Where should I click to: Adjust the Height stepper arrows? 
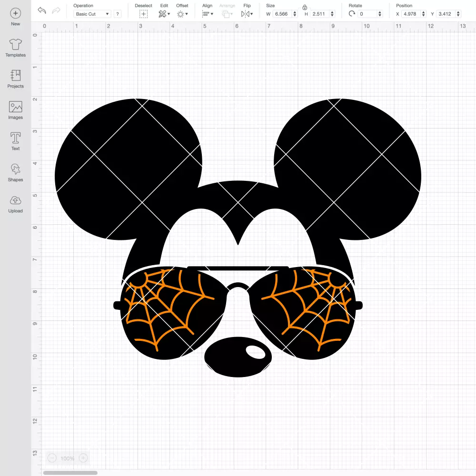(x=332, y=14)
